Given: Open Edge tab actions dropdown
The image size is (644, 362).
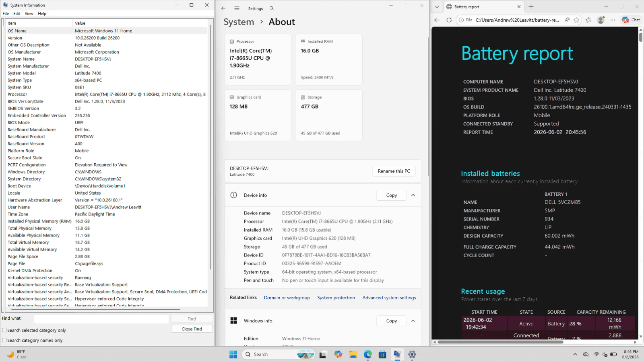Looking at the screenshot, I should tap(437, 6).
